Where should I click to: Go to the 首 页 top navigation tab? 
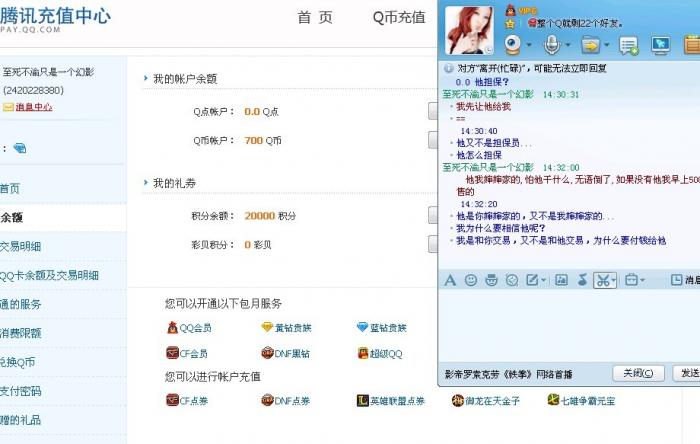(x=315, y=17)
